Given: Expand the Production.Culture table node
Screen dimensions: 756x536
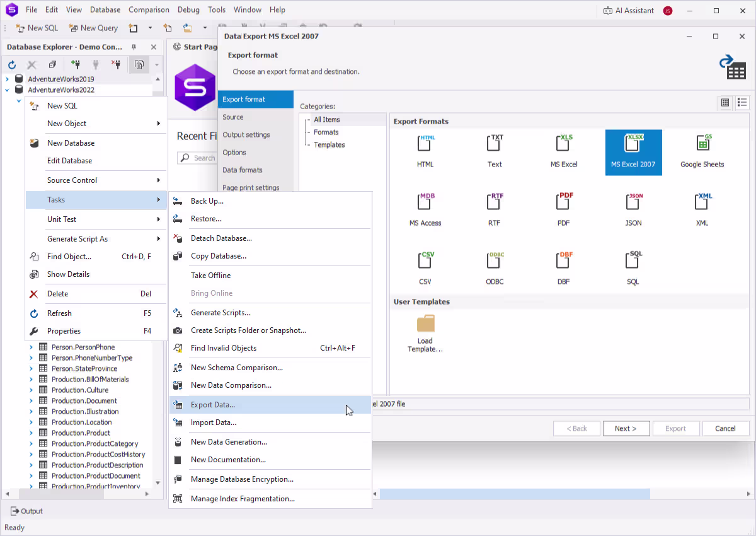Looking at the screenshot, I should point(31,390).
